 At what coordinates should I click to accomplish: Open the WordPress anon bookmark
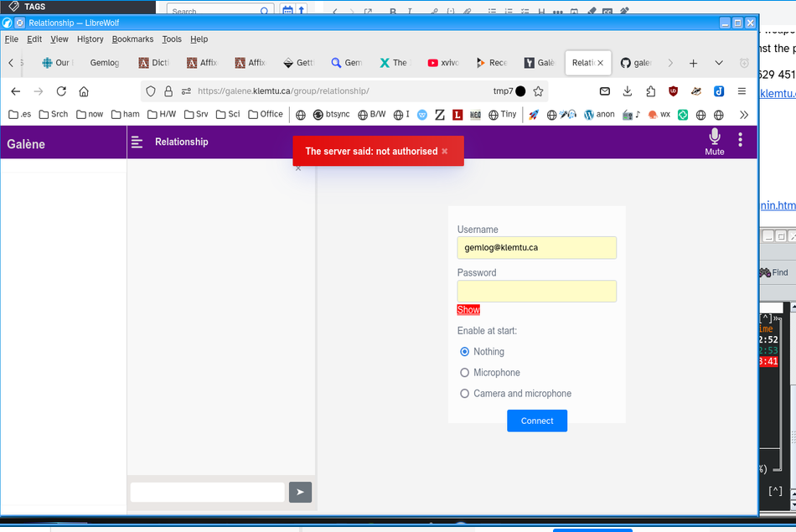click(600, 115)
